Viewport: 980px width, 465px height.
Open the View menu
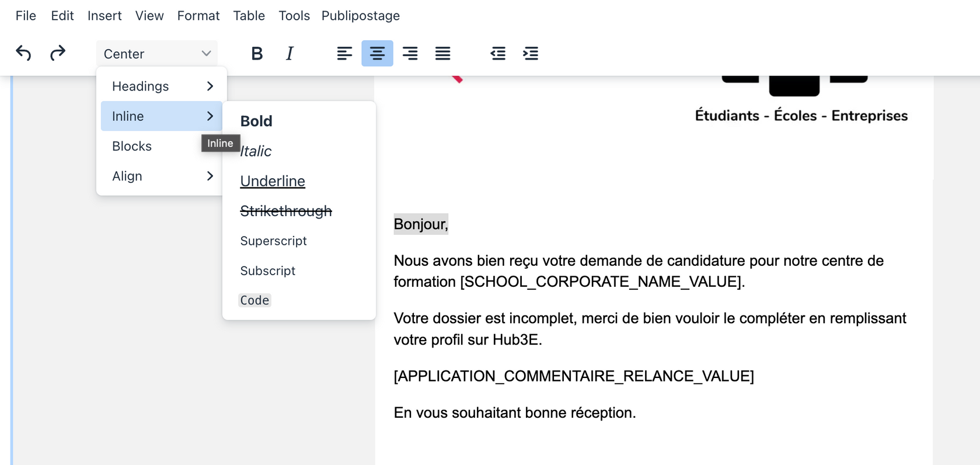pos(149,16)
